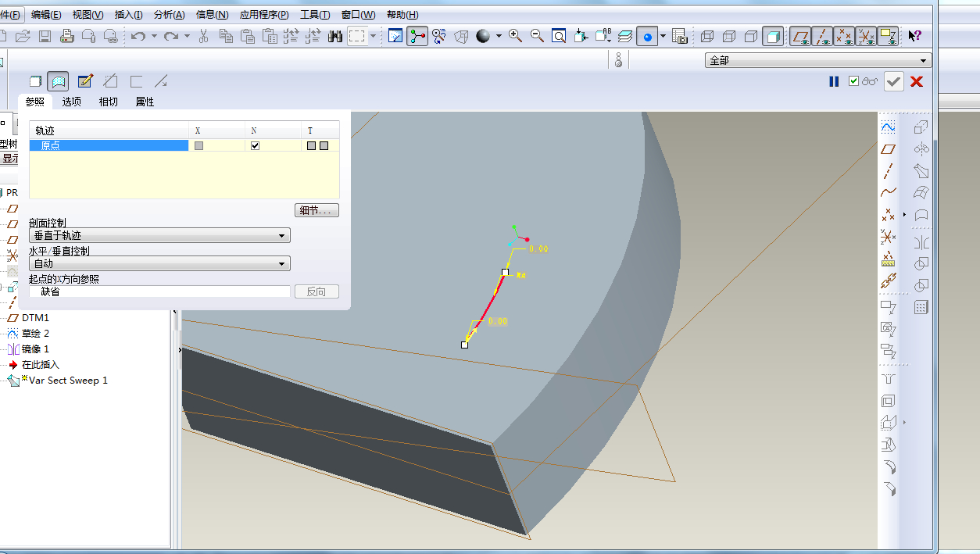
Task: Toggle the preview checkbox beside the glasses
Action: [854, 81]
